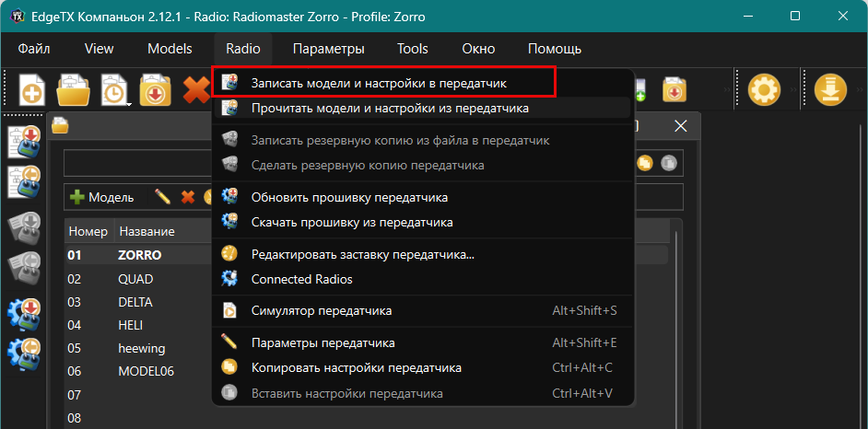Click radio settings field above model toolbar

coord(138,164)
